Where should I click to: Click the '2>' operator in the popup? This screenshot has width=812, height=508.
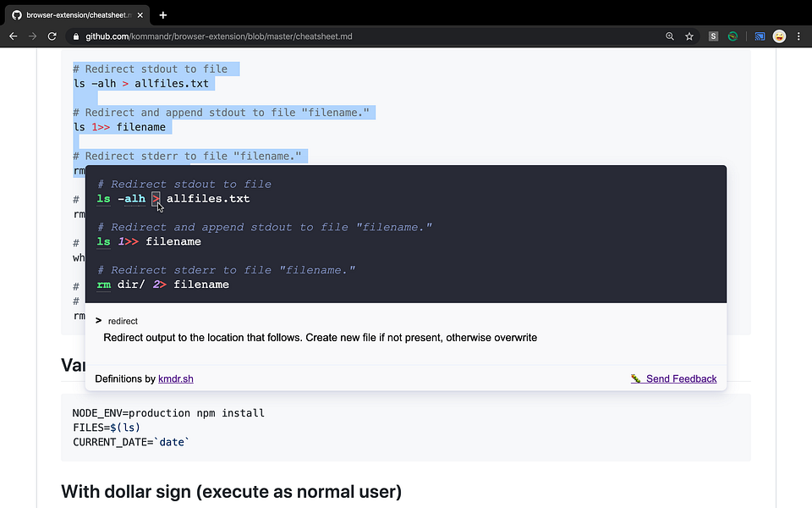coord(160,284)
